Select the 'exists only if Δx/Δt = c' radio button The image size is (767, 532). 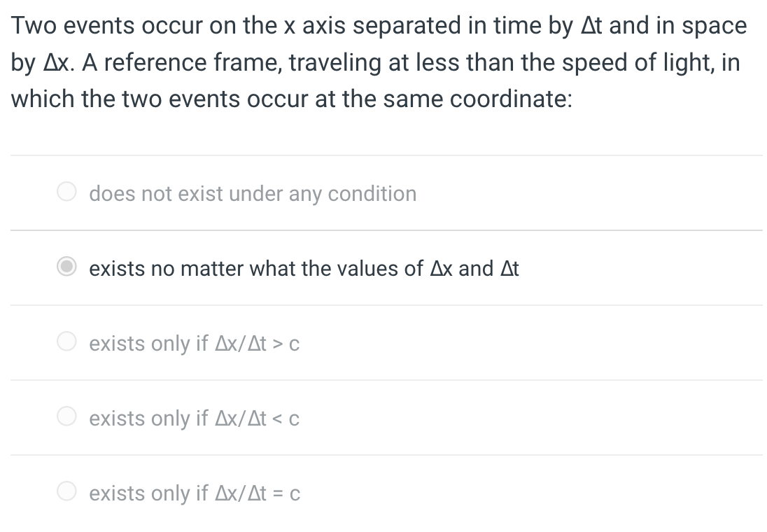pyautogui.click(x=66, y=491)
